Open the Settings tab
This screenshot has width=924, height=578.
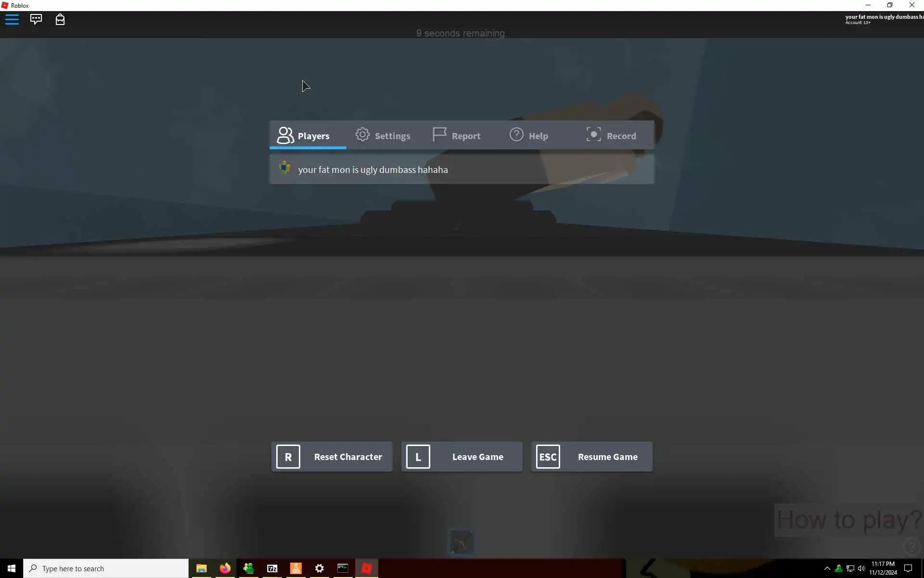(383, 136)
